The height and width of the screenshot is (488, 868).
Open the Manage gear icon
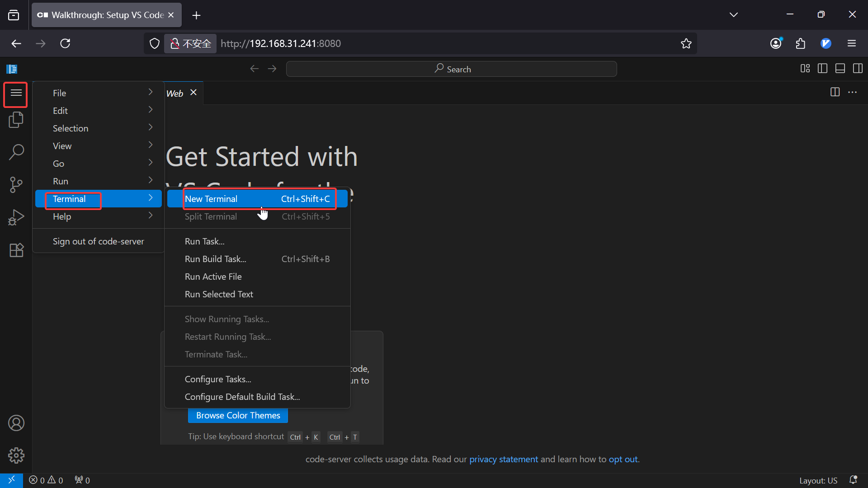(x=16, y=455)
